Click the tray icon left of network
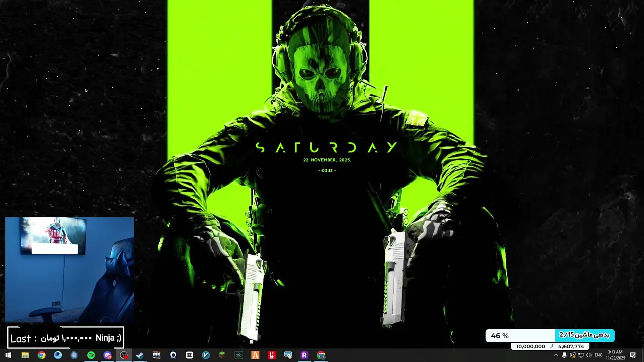This screenshot has width=644, height=362. pos(572,355)
